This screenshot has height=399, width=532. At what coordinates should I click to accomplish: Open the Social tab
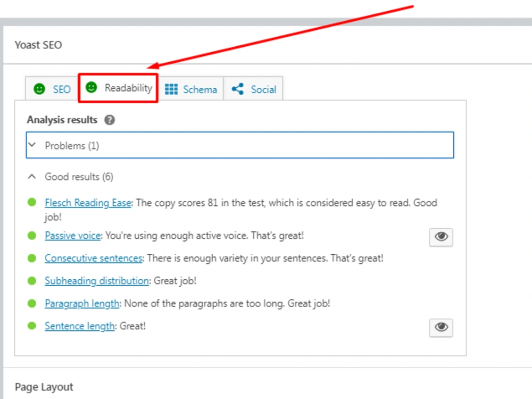pos(253,89)
